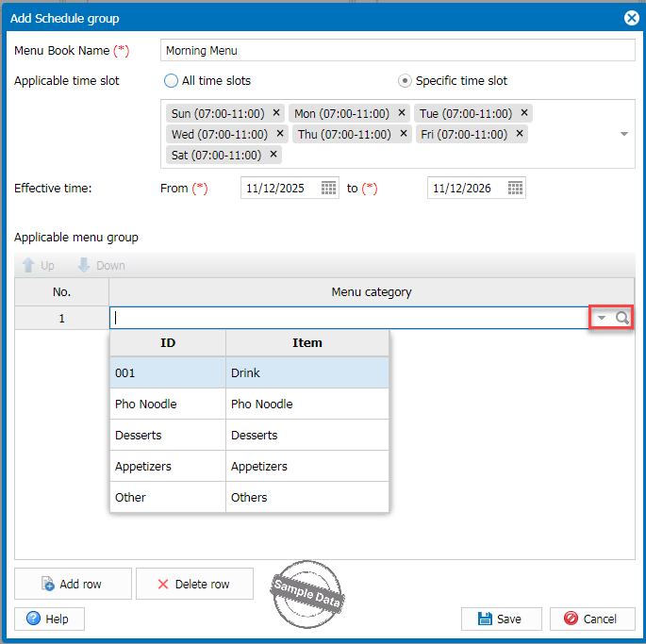Open Help for this dialog
The image size is (646, 644).
[49, 619]
